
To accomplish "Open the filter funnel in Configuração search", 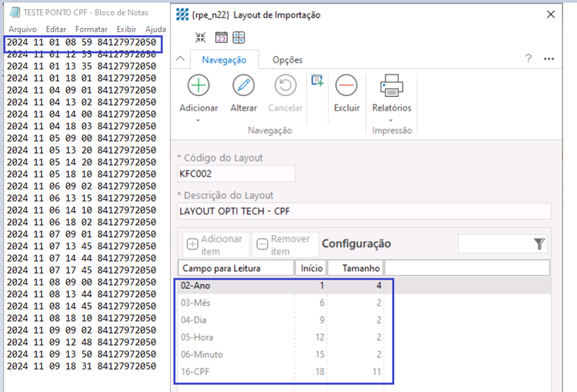I will (538, 243).
